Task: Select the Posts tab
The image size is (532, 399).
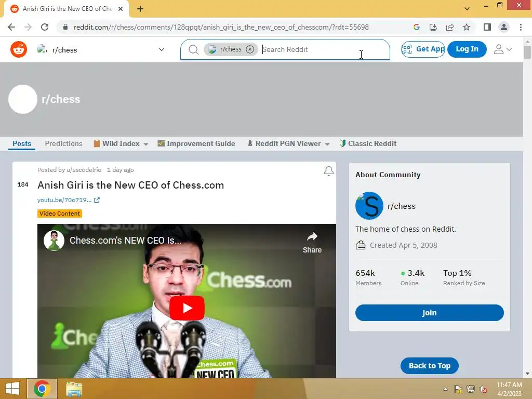Action: [x=22, y=143]
